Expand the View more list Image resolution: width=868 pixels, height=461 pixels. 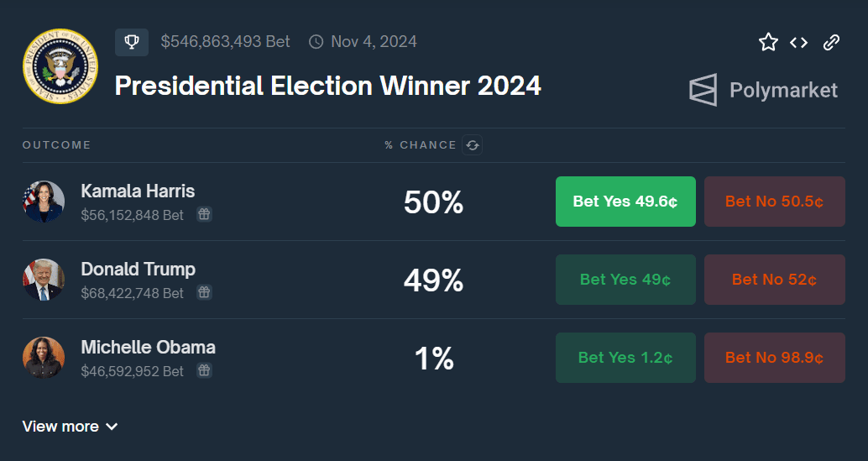(x=70, y=427)
